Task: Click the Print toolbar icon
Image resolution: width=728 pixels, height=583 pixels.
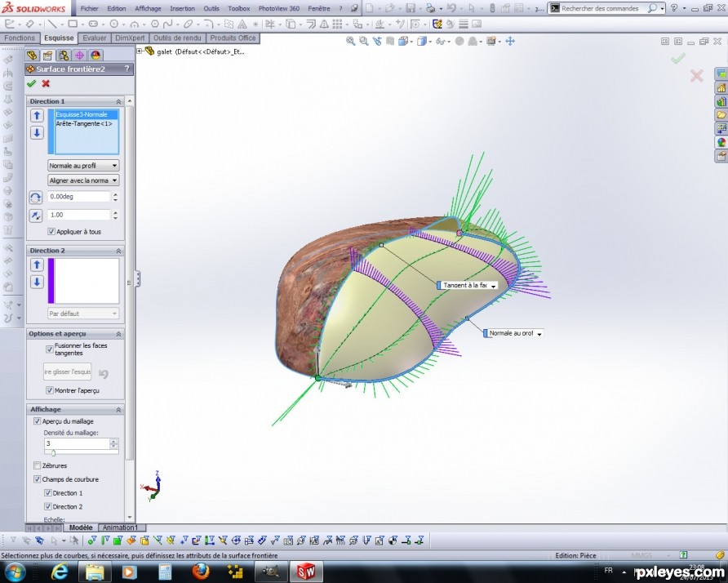Action: click(430, 8)
